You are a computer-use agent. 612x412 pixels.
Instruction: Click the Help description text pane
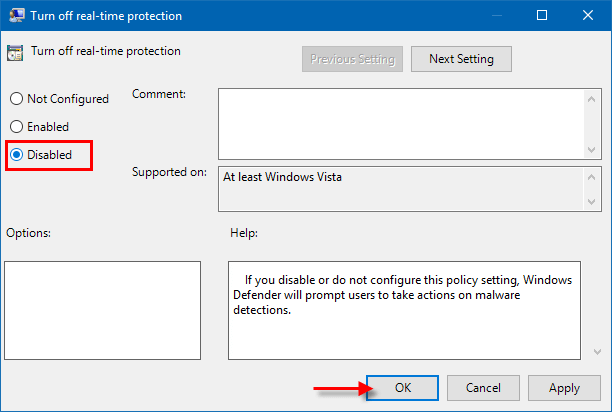coord(403,309)
